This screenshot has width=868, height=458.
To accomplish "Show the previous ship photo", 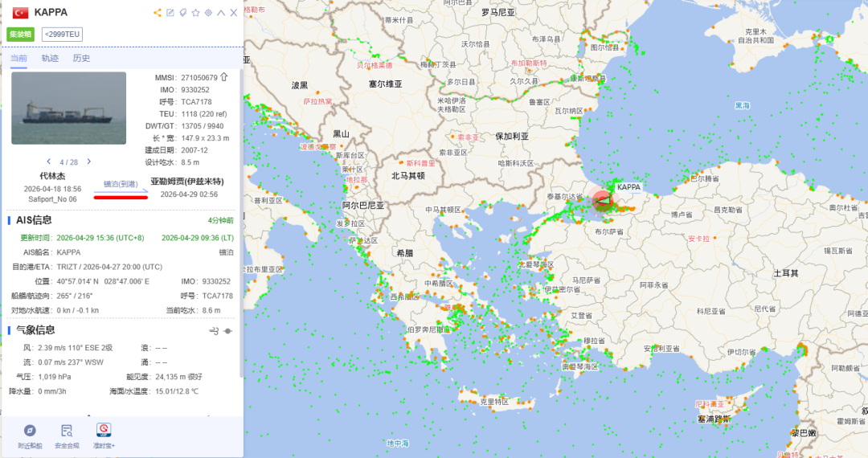I will 48,162.
